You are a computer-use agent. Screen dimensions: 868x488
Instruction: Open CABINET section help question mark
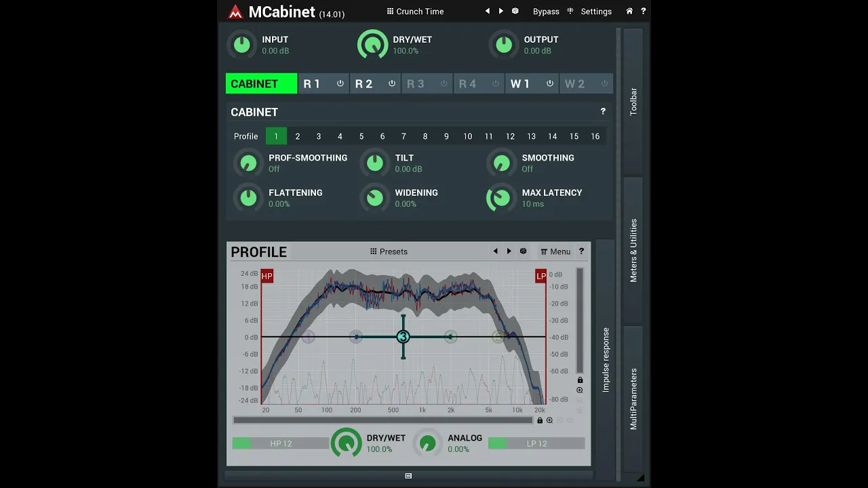tap(603, 111)
